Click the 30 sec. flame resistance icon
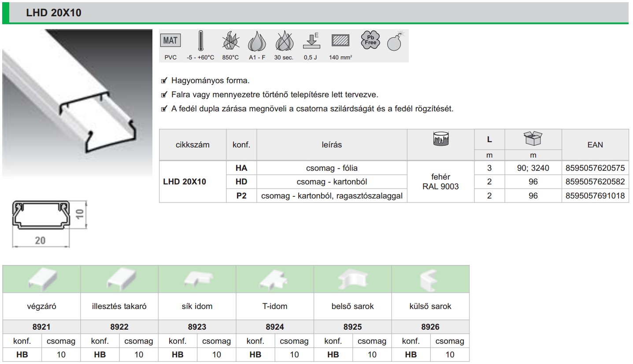Viewport: 633px width, 364px height. pyautogui.click(x=283, y=41)
